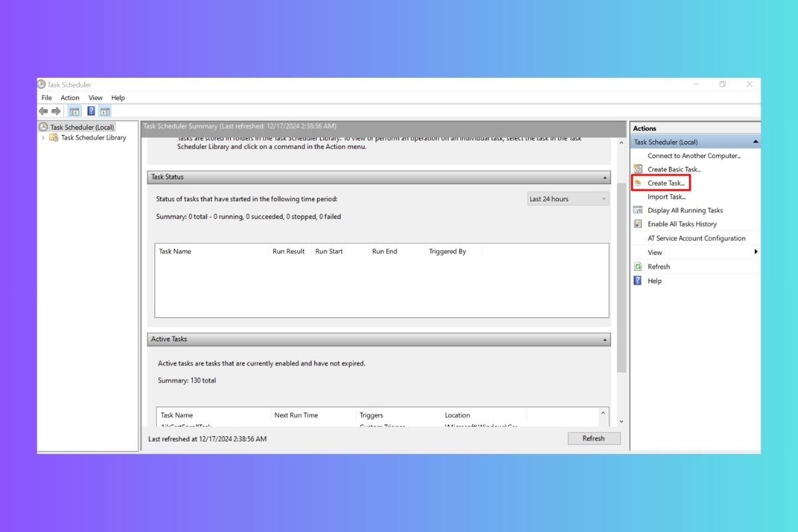
Task: Click the Forward arrow in the toolbar
Action: point(56,111)
